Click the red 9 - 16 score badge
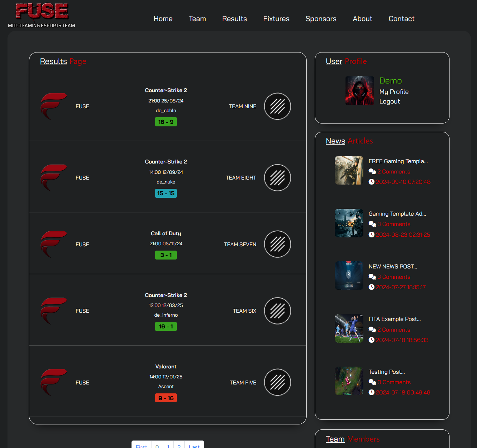The image size is (477, 448). pyautogui.click(x=166, y=398)
